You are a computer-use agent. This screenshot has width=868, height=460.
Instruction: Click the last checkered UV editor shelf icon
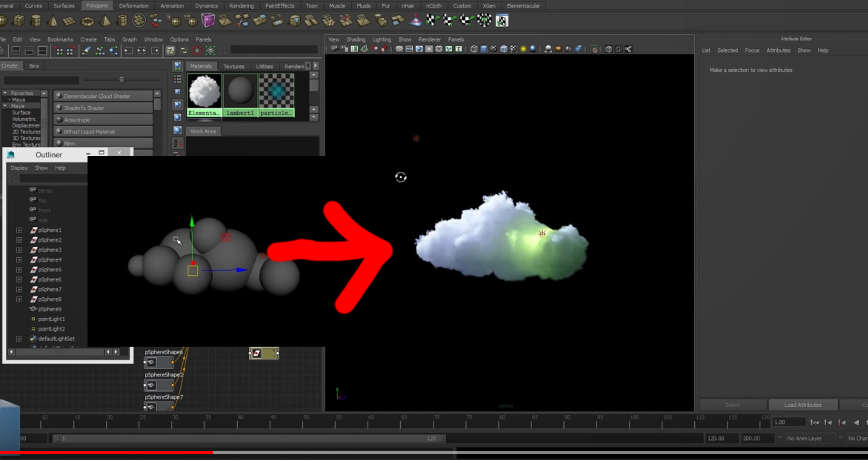tap(502, 20)
